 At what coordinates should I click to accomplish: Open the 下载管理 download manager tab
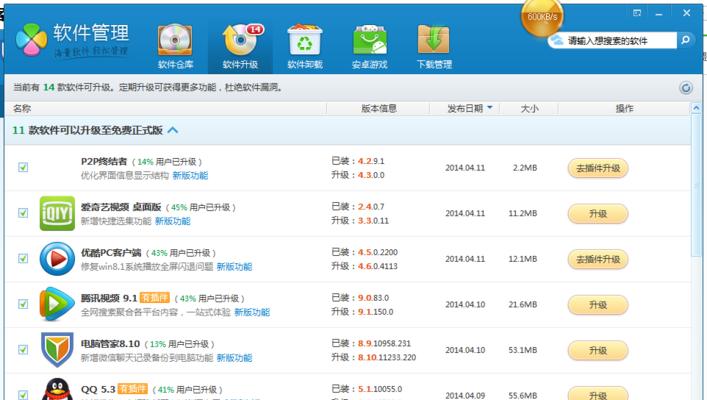(x=434, y=47)
